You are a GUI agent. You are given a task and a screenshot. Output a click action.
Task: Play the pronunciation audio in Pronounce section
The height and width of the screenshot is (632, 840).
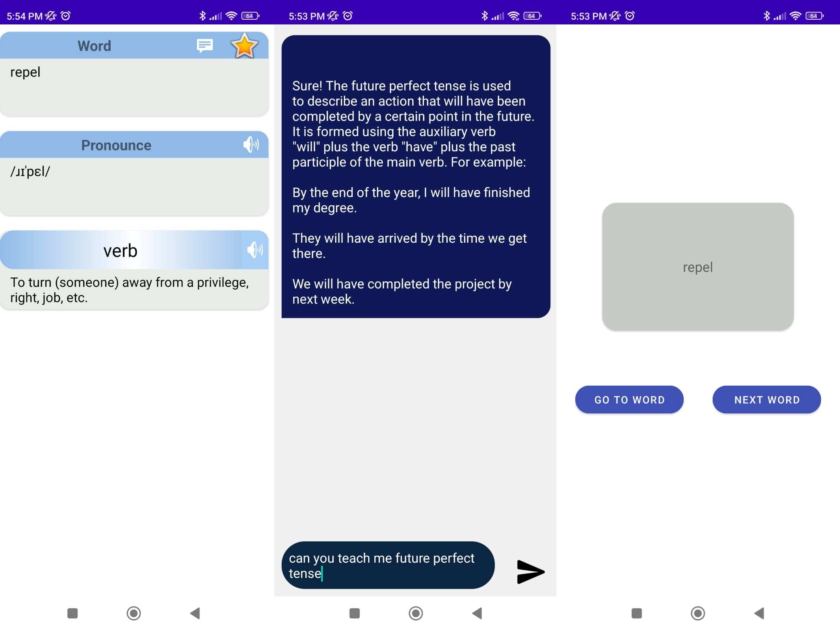(251, 145)
